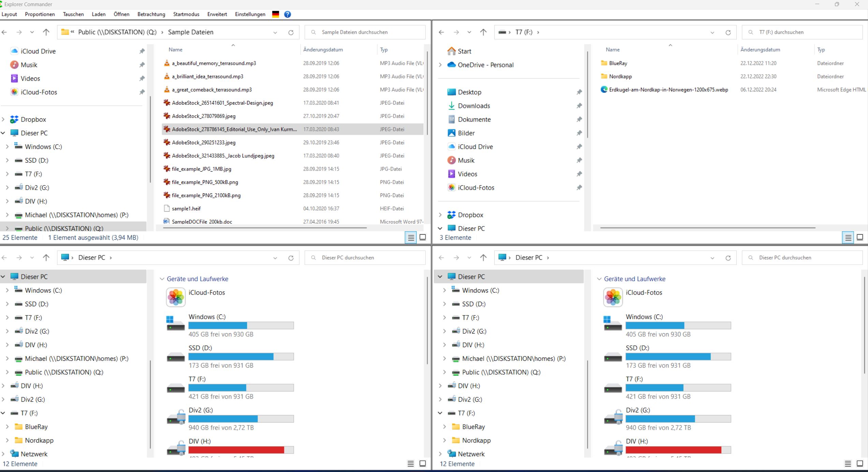Click the German flag language icon
This screenshot has height=472, width=868.
[x=275, y=14]
